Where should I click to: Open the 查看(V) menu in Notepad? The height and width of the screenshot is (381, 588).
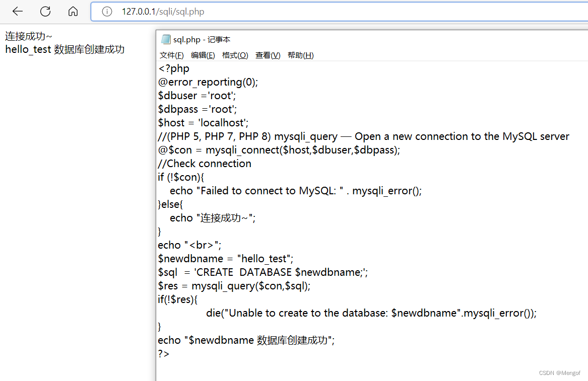[268, 55]
